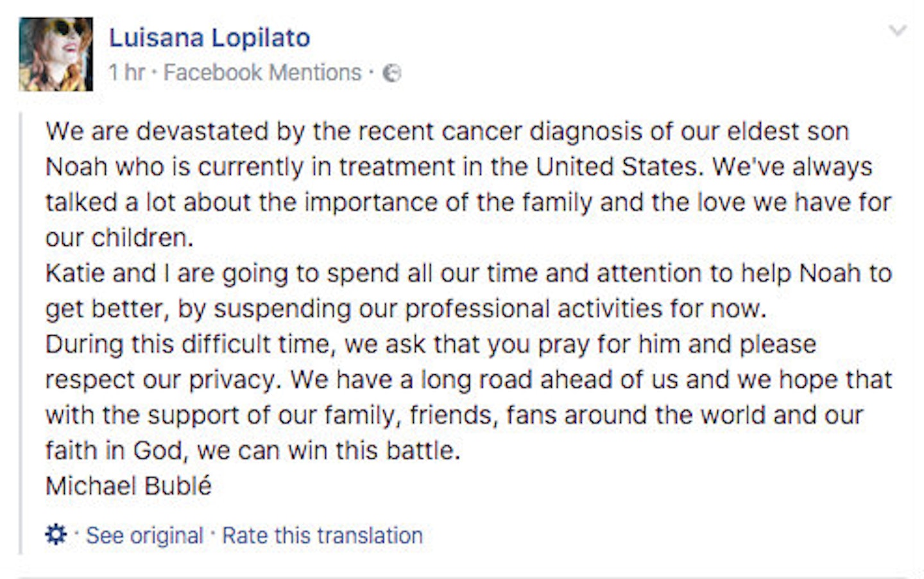Show the untranslated post with See original
924x579 pixels.
point(144,535)
